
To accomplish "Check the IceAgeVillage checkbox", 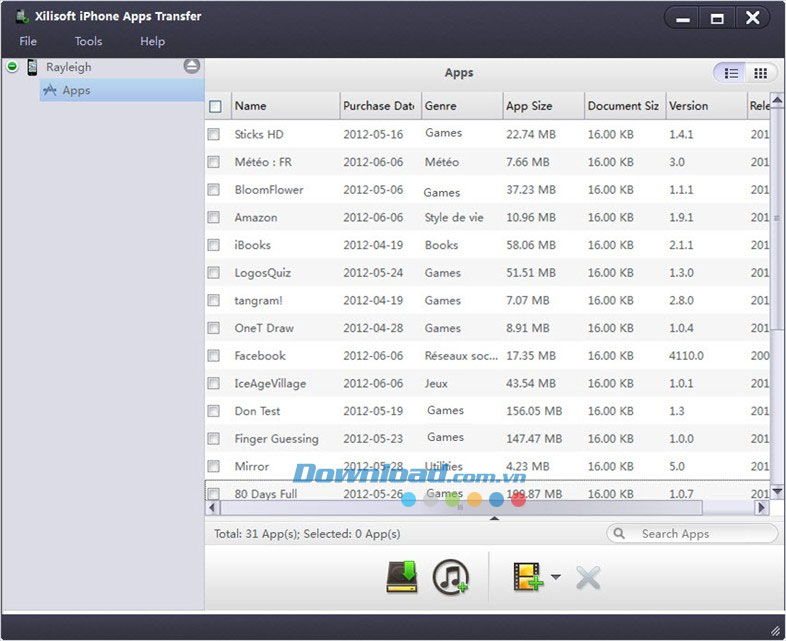I will 214,383.
